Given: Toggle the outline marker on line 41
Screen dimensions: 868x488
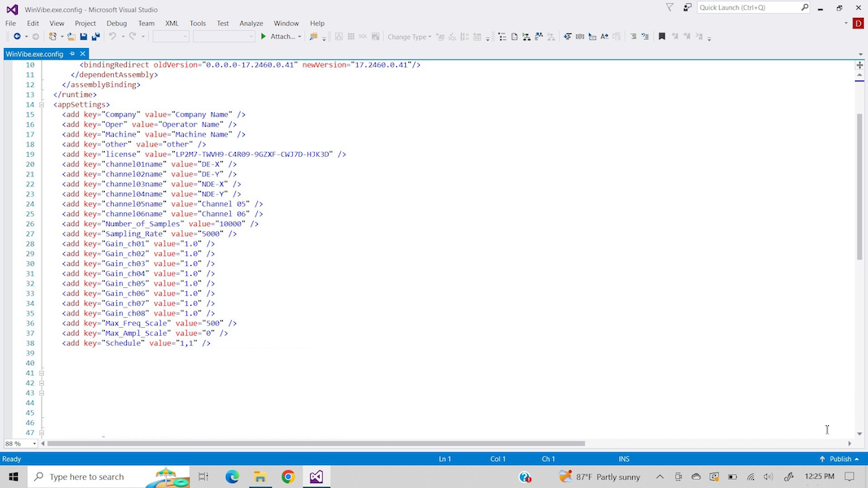Looking at the screenshot, I should 41,373.
